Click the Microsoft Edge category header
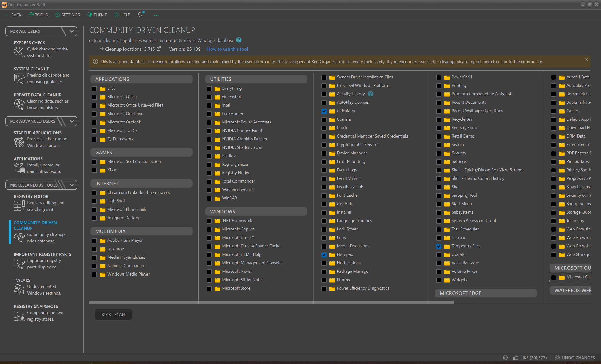This screenshot has height=364, width=601. click(x=486, y=293)
